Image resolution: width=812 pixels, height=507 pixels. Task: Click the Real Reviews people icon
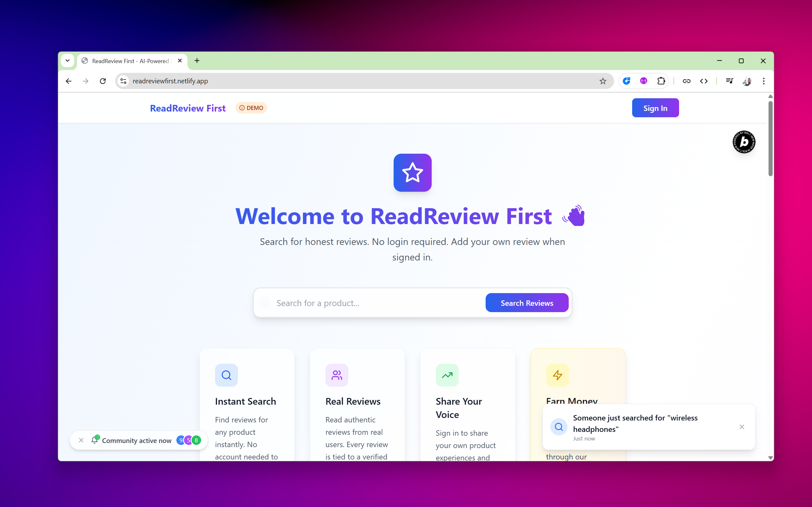pyautogui.click(x=337, y=375)
